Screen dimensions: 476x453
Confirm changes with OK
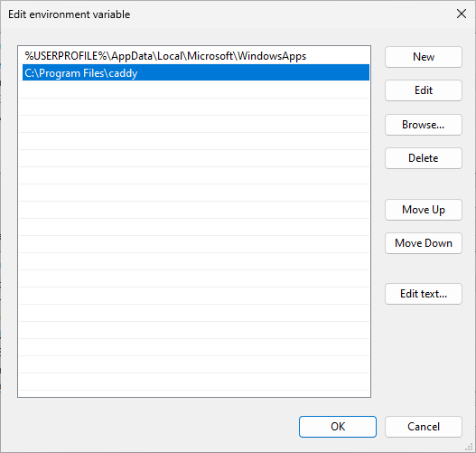point(338,427)
